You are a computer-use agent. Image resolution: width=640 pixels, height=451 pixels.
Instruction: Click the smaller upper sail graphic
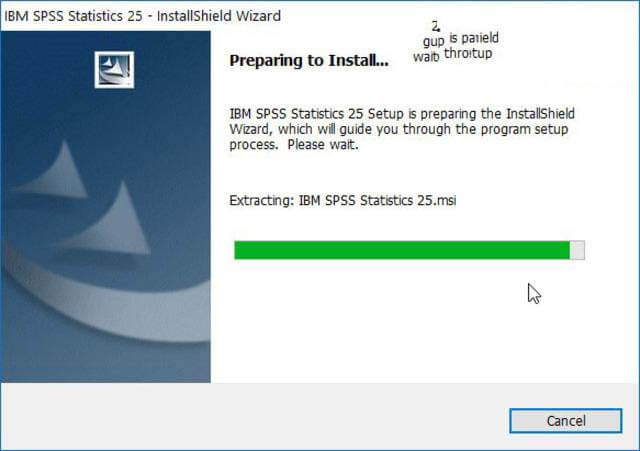click(55, 171)
